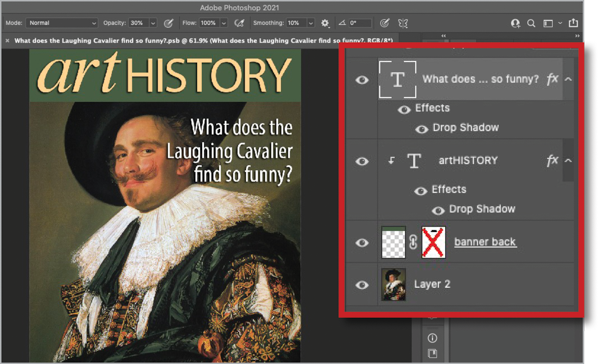This screenshot has height=364, width=599.
Task: Unlink the mask on banner back layer
Action: tap(413, 242)
